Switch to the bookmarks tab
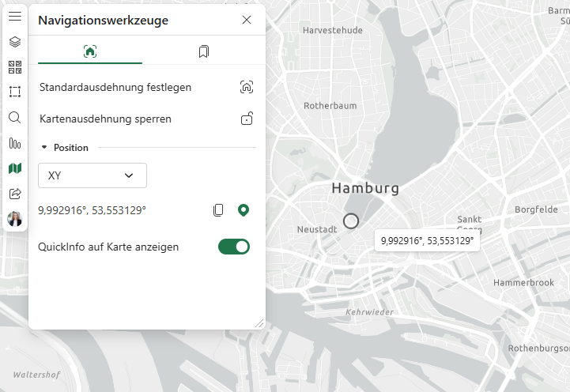The width and height of the screenshot is (570, 392). pyautogui.click(x=204, y=51)
